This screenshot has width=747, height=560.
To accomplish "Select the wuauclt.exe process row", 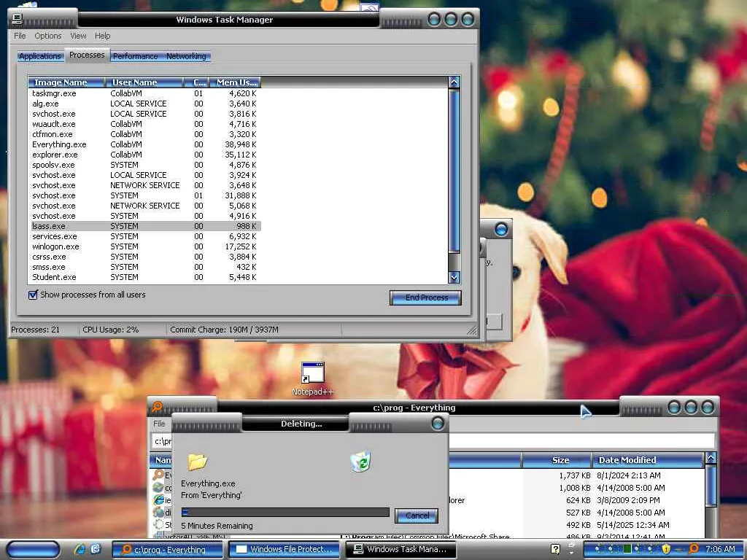I will (x=144, y=124).
